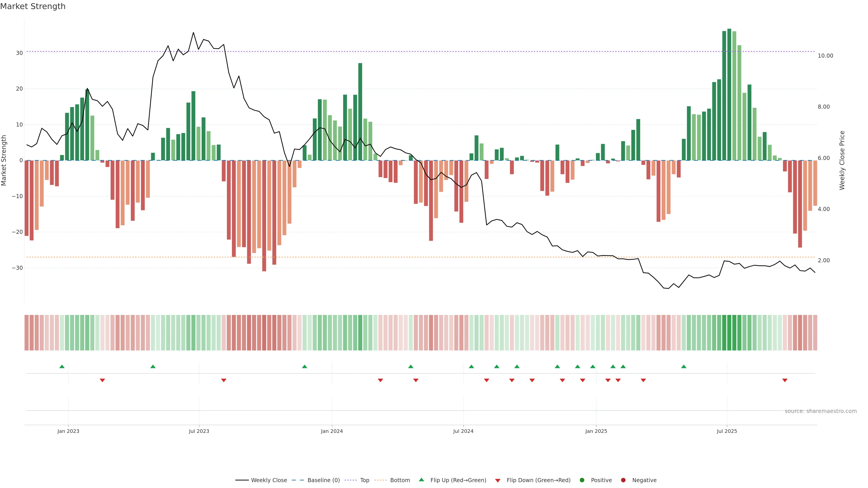Viewport: 868px width, 488px height.
Task: Click the source: sharemaestro.com text
Action: pyautogui.click(x=821, y=411)
